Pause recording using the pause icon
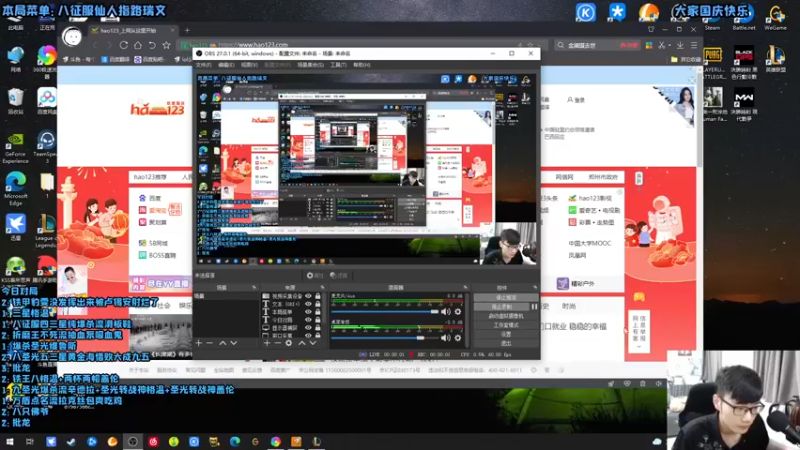Screen dimensions: 800x450 point(534,307)
